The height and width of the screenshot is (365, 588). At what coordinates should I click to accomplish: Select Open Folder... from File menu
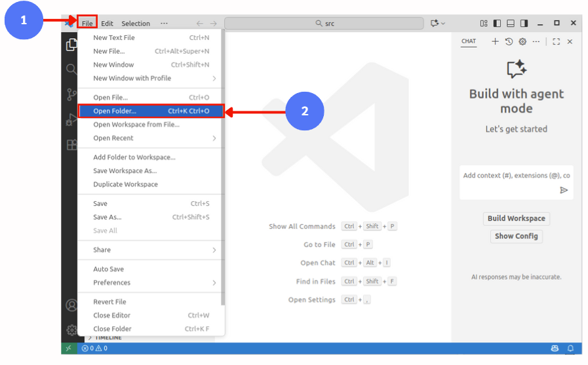point(151,111)
